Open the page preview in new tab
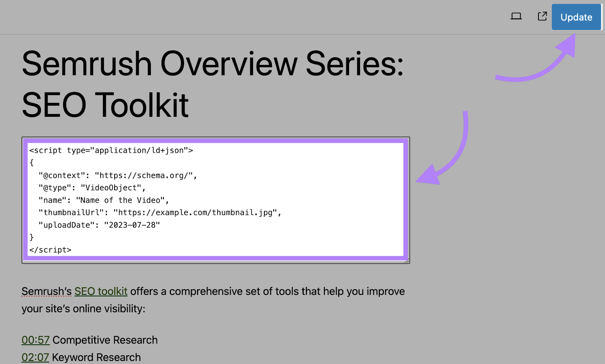Image resolution: width=605 pixels, height=364 pixels. click(x=542, y=16)
